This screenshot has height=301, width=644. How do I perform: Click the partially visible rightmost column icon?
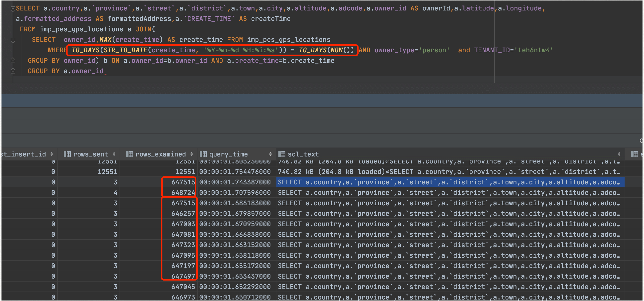(634, 154)
